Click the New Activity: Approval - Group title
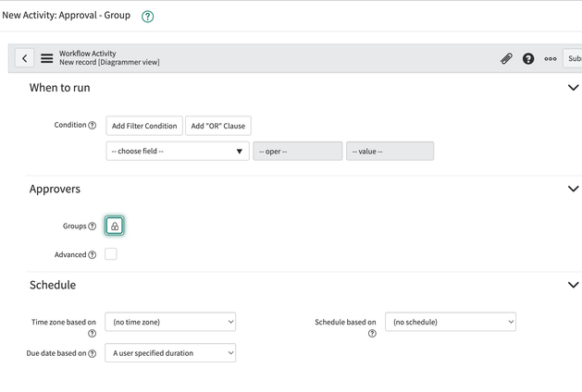Image resolution: width=582 pixels, height=392 pixels. 67,15
